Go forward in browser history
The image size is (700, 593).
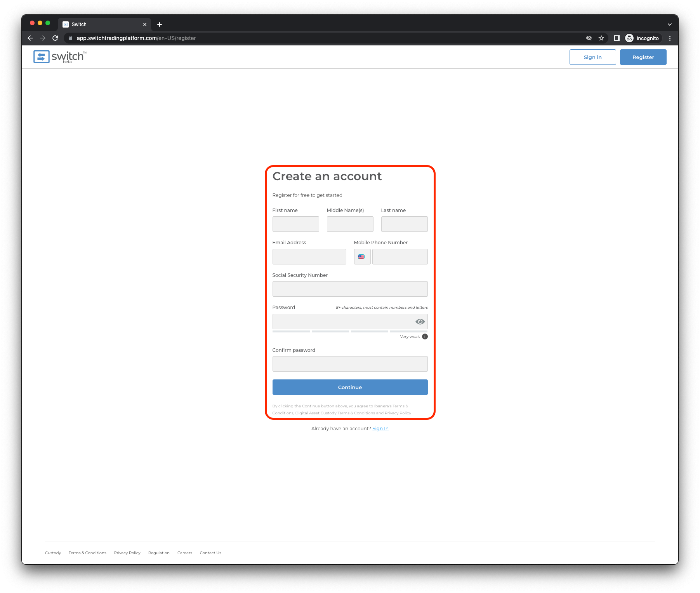[43, 38]
